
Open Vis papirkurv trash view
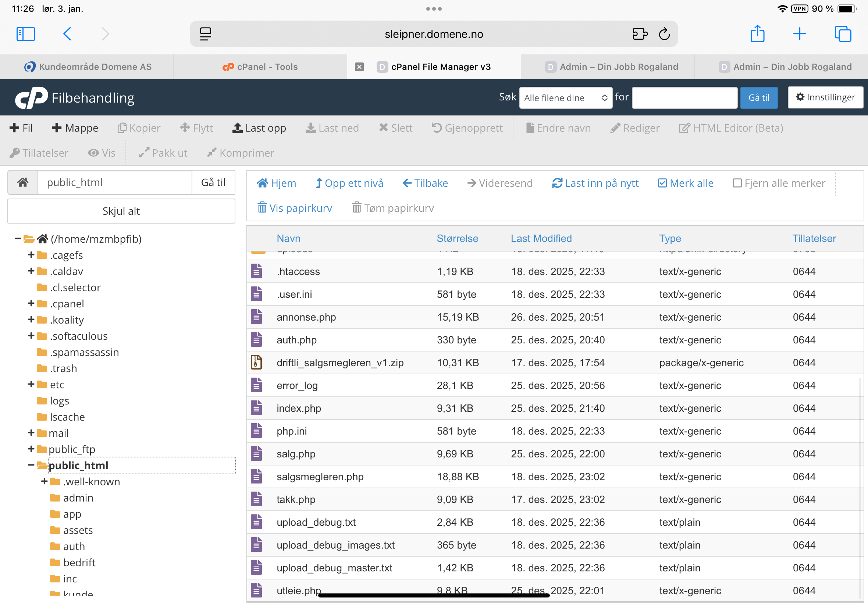pyautogui.click(x=294, y=208)
